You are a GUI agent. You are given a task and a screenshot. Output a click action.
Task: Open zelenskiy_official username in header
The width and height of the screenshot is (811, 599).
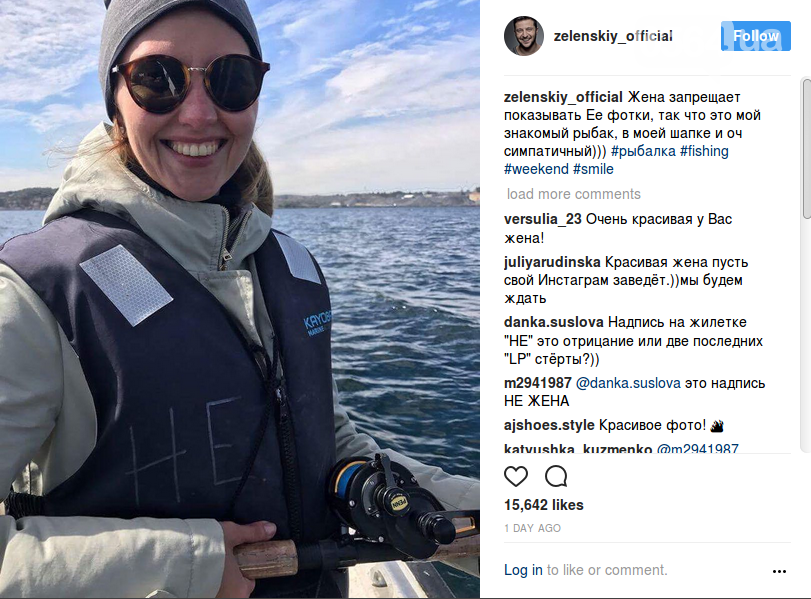click(x=613, y=36)
